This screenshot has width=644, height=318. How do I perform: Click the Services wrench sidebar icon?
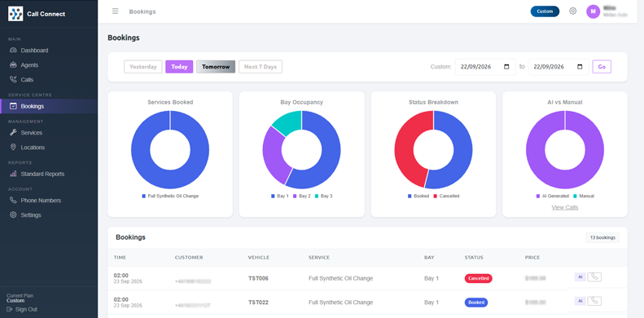click(13, 132)
